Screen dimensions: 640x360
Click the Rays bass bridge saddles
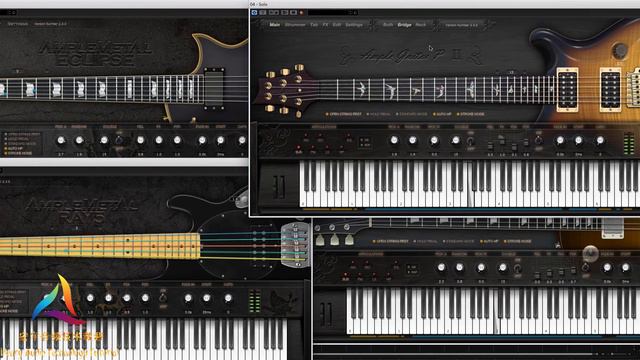pyautogui.click(x=296, y=244)
